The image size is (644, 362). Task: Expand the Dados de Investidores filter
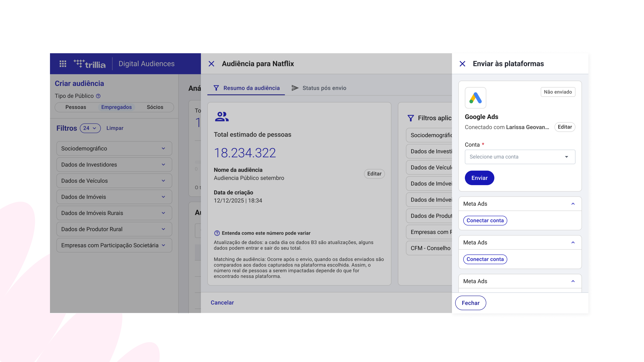tap(114, 165)
